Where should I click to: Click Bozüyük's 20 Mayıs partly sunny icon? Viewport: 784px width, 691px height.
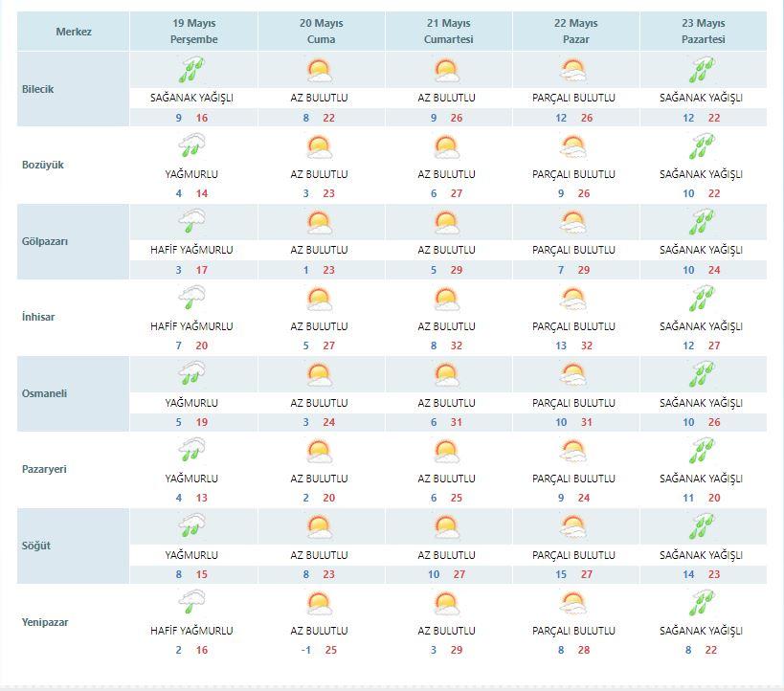pyautogui.click(x=320, y=146)
